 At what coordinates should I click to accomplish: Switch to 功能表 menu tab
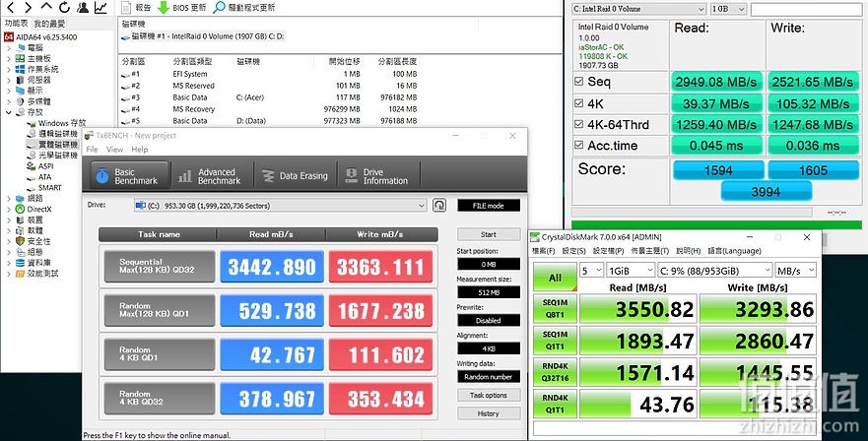pyautogui.click(x=16, y=24)
